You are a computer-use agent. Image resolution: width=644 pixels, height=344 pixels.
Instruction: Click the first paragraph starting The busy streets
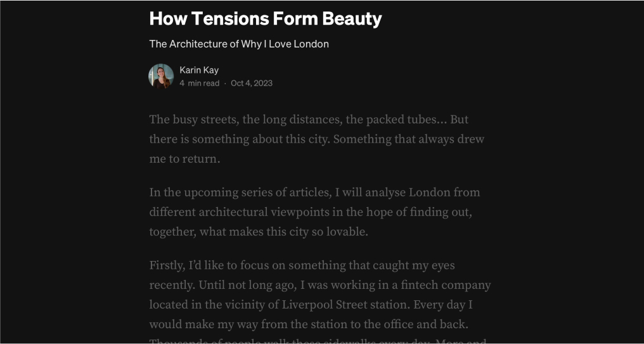[x=317, y=139]
